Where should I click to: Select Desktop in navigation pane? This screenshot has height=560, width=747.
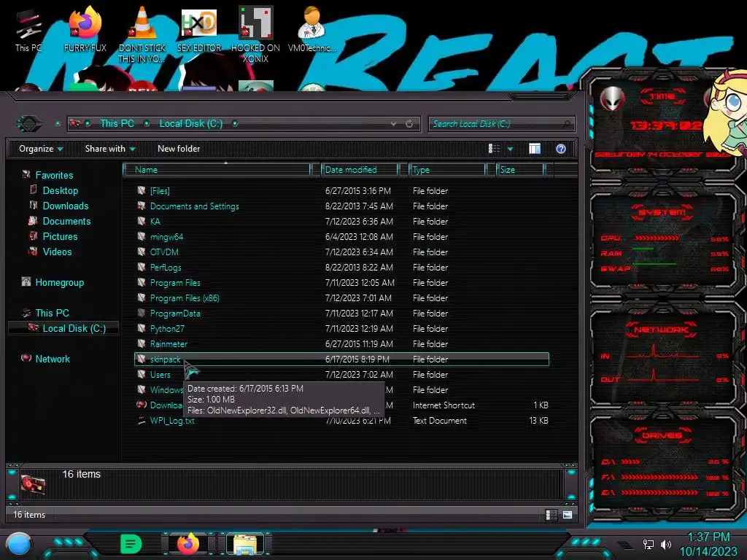click(61, 190)
